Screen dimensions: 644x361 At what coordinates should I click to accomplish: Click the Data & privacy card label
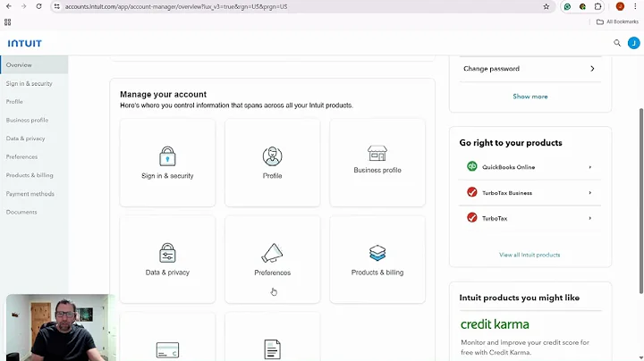[x=167, y=273]
